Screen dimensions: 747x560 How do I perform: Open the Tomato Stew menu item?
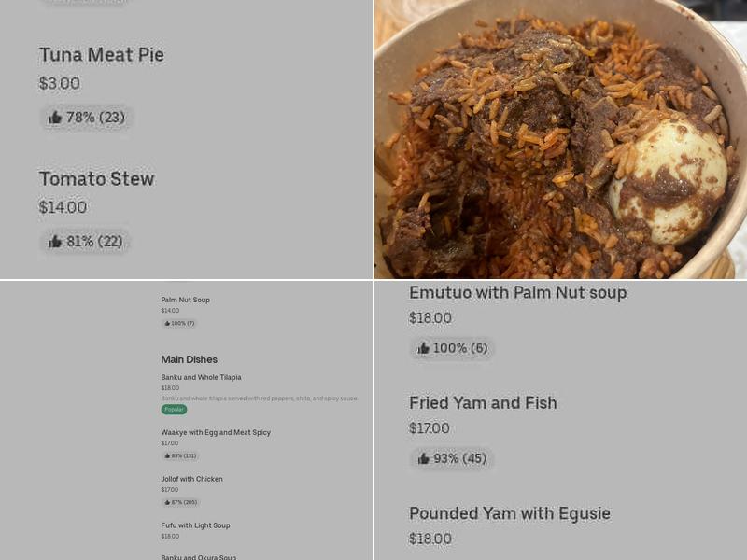click(96, 178)
